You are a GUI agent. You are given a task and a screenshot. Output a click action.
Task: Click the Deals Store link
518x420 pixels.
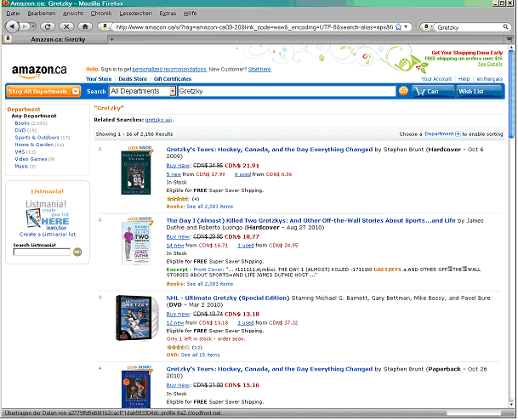tap(133, 79)
